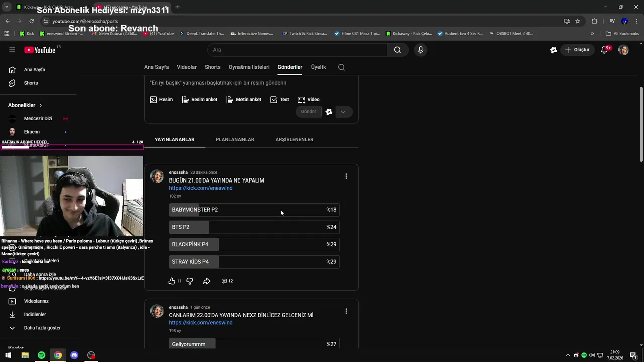Click the YouTube logo
The height and width of the screenshot is (362, 644).
pos(40,50)
